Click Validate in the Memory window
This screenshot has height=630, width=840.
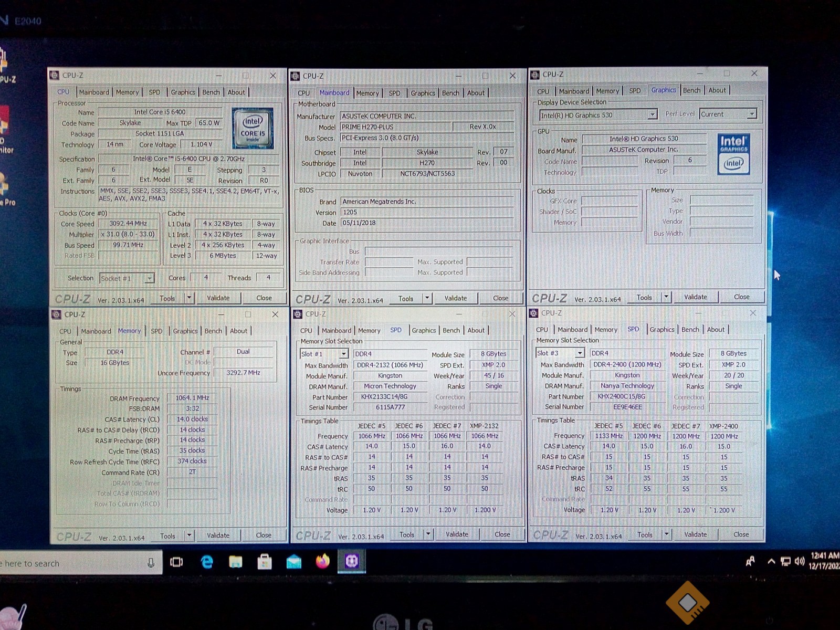point(218,535)
